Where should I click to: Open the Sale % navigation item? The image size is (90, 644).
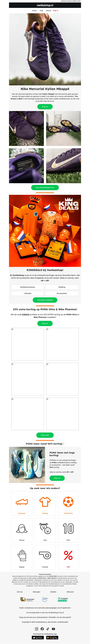pos(55,11)
